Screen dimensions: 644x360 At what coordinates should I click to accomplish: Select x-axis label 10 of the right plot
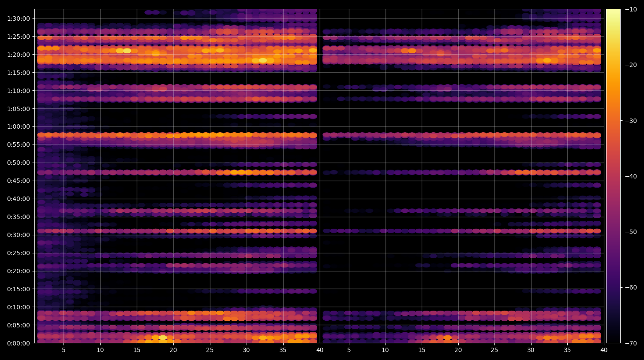385,350
